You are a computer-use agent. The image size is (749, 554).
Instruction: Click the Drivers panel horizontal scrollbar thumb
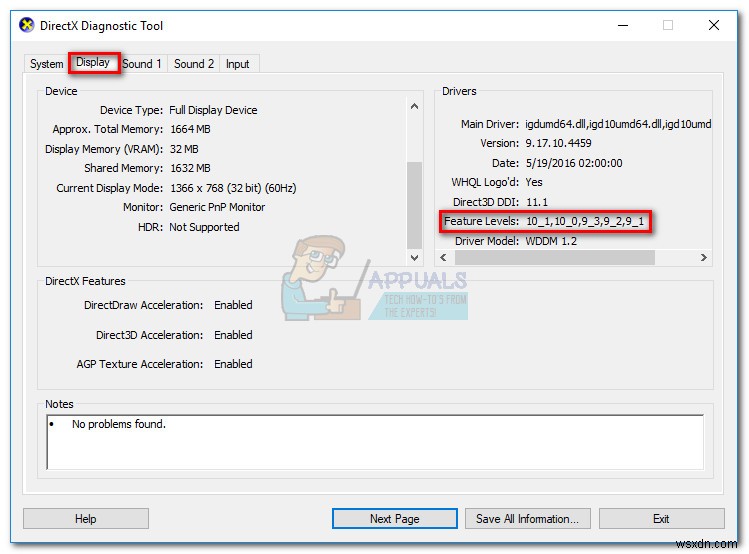click(x=555, y=258)
